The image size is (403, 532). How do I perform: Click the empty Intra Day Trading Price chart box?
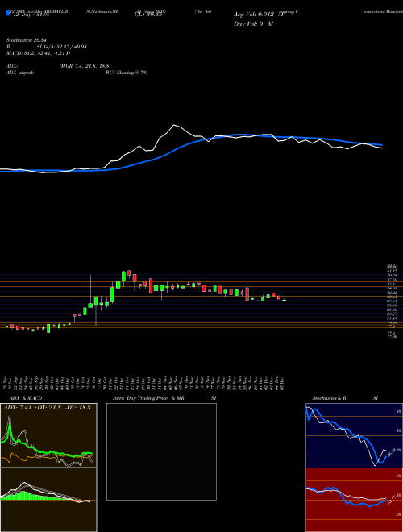161,451
